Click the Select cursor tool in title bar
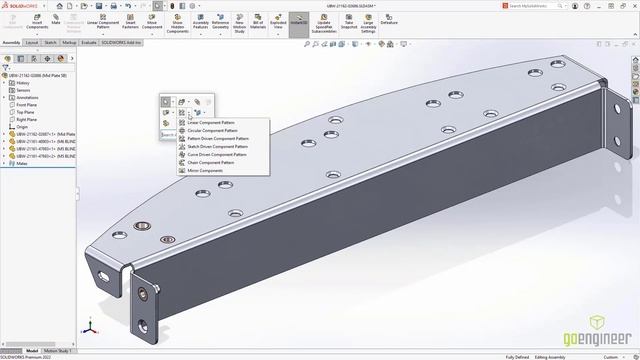Screen dimensions: 640x360 click(158, 6)
